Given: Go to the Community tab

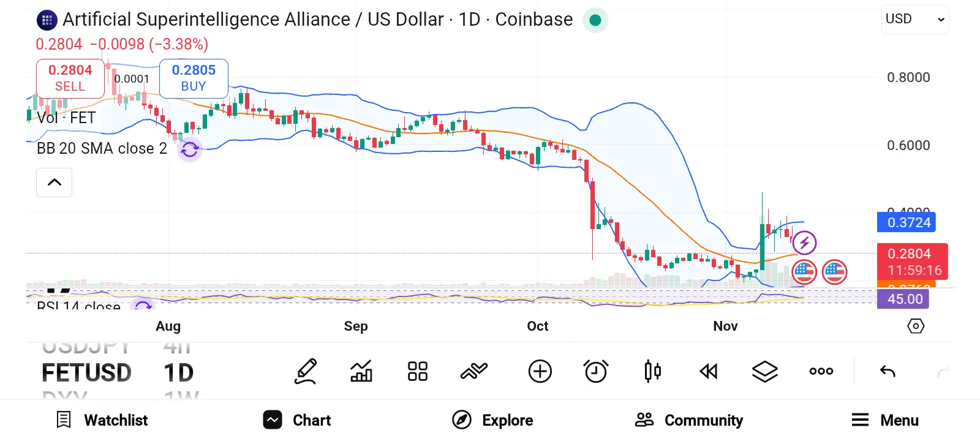Looking at the screenshot, I should click(689, 420).
